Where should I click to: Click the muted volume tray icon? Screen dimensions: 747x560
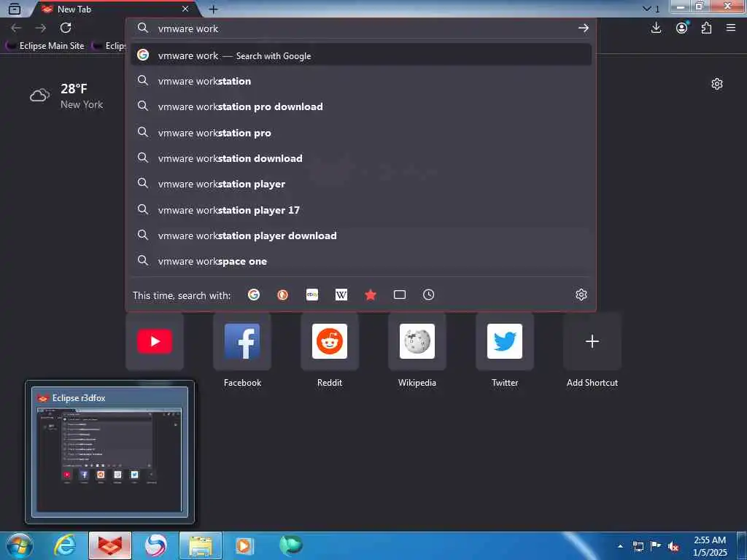673,546
